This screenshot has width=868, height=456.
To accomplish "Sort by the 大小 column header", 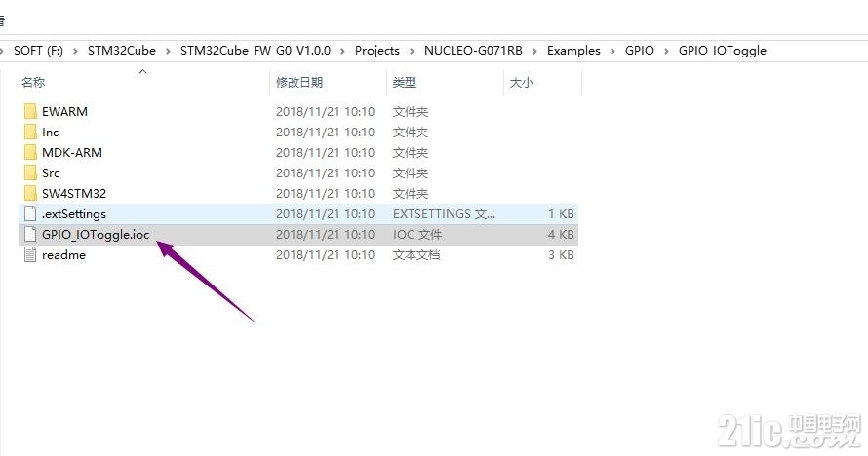I will tap(522, 83).
